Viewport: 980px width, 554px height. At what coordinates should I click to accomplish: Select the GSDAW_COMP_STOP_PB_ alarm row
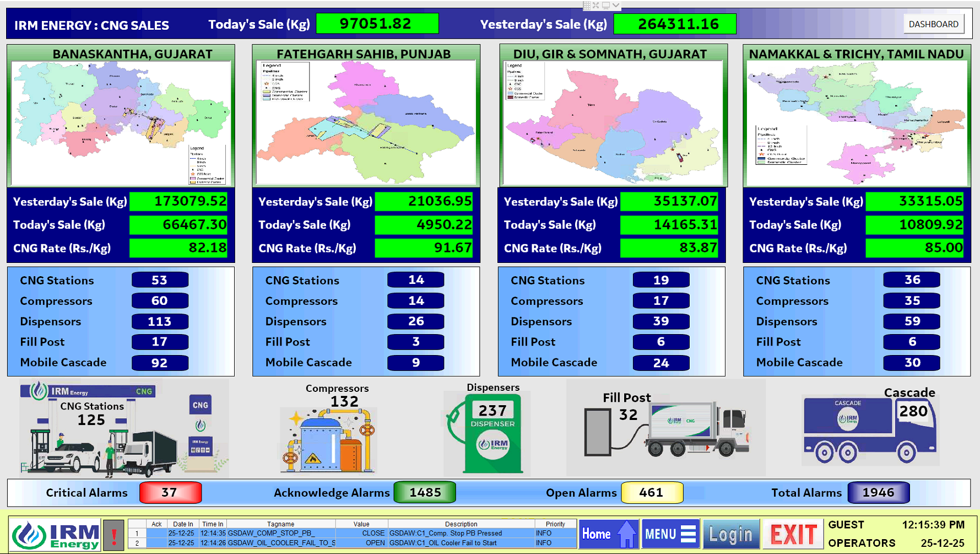(x=353, y=533)
